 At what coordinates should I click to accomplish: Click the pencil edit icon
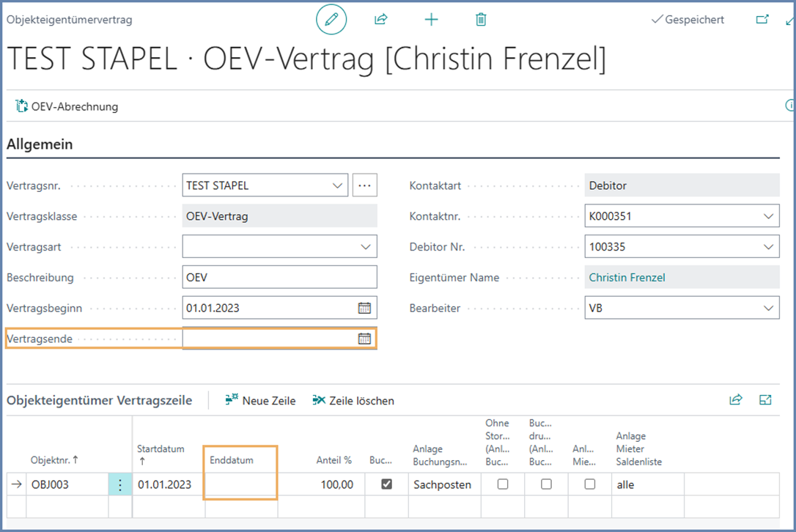click(331, 20)
